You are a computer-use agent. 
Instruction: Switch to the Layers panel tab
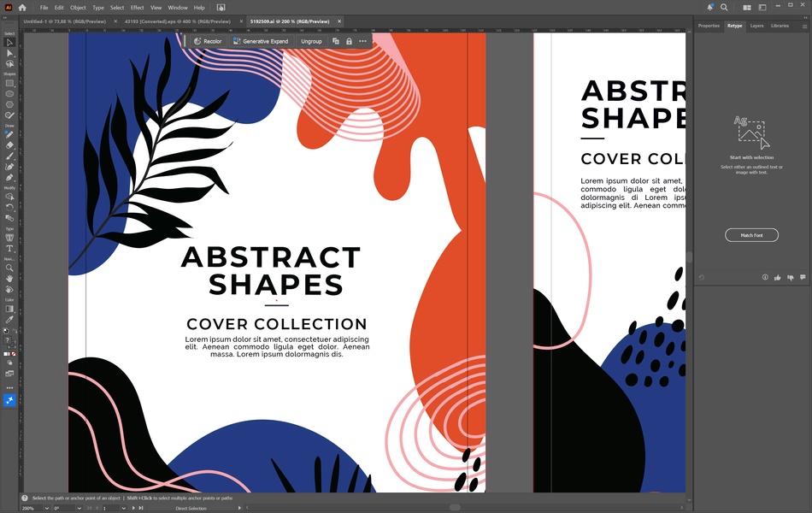[756, 26]
